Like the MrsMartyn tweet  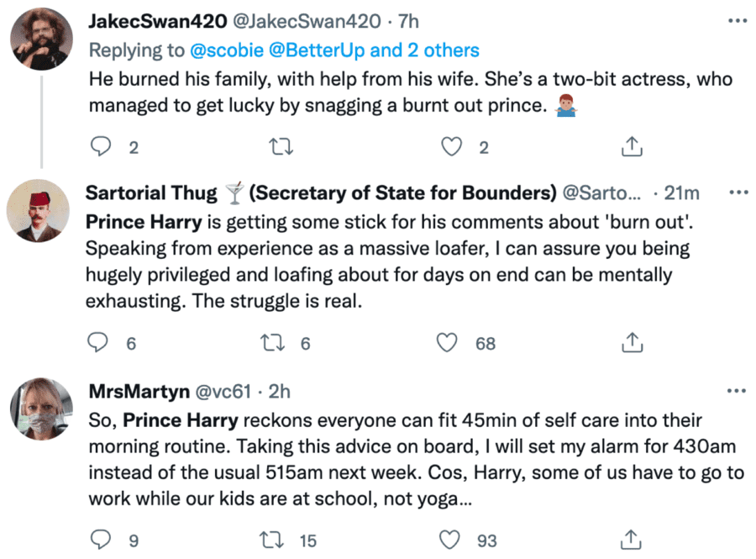[x=451, y=540]
